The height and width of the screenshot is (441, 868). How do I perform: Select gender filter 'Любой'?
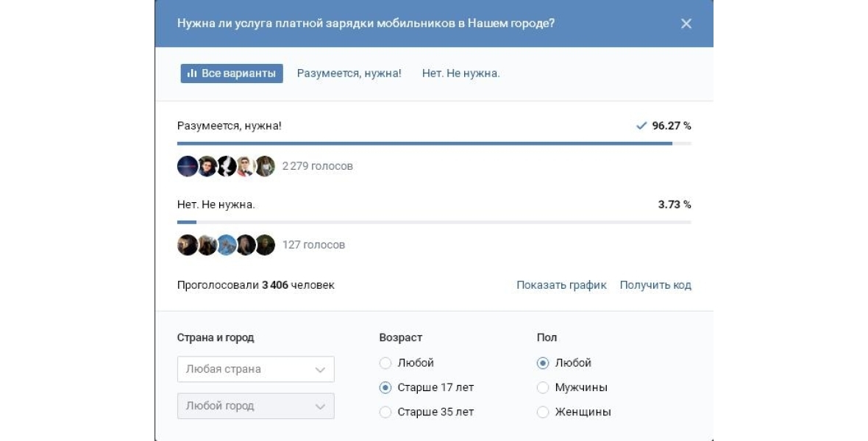(x=564, y=363)
